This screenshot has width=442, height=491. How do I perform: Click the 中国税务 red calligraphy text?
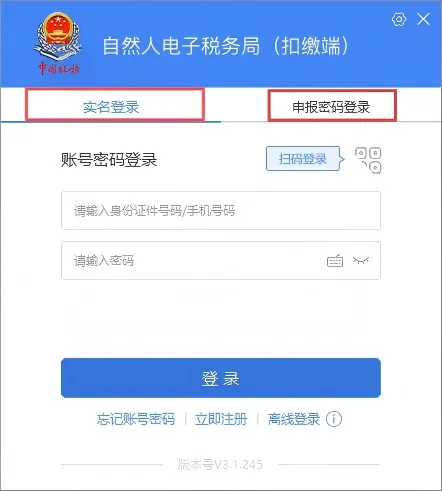[58, 69]
